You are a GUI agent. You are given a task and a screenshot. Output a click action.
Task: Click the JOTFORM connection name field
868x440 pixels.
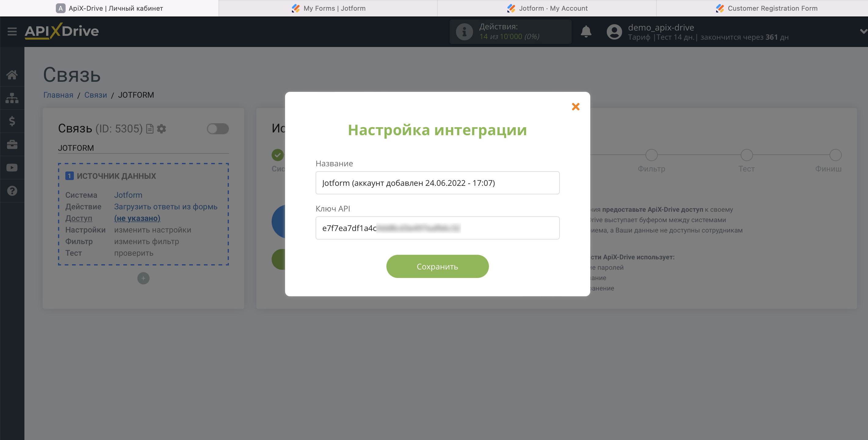(x=143, y=148)
